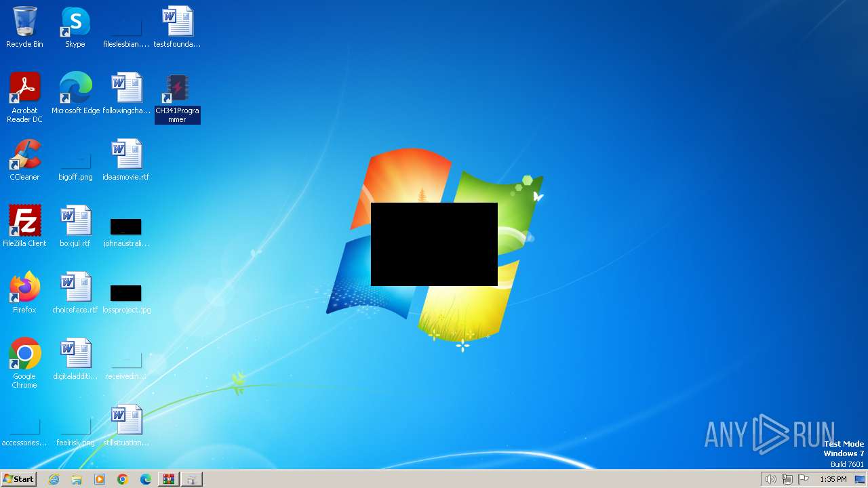Open the network status tray icon
Viewport: 868px width, 488px height.
[787, 479]
